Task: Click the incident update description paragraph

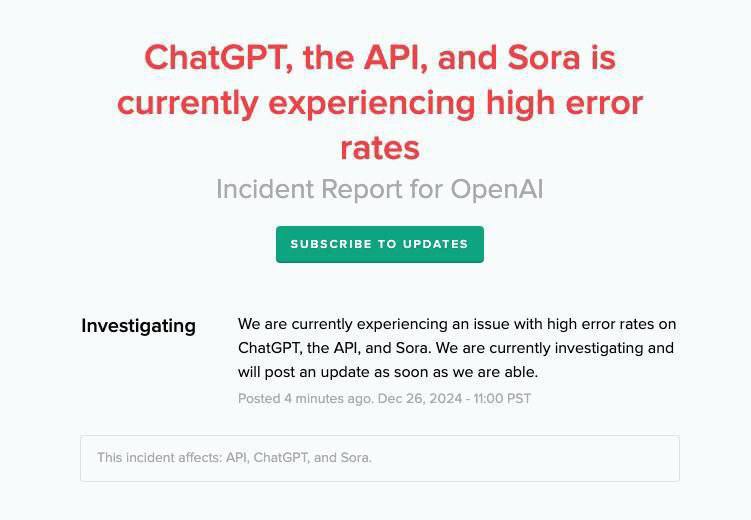Action: 457,348
